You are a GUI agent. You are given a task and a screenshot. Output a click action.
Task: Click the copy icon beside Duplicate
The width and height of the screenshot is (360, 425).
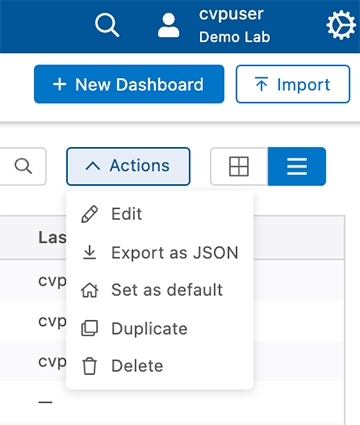[90, 328]
